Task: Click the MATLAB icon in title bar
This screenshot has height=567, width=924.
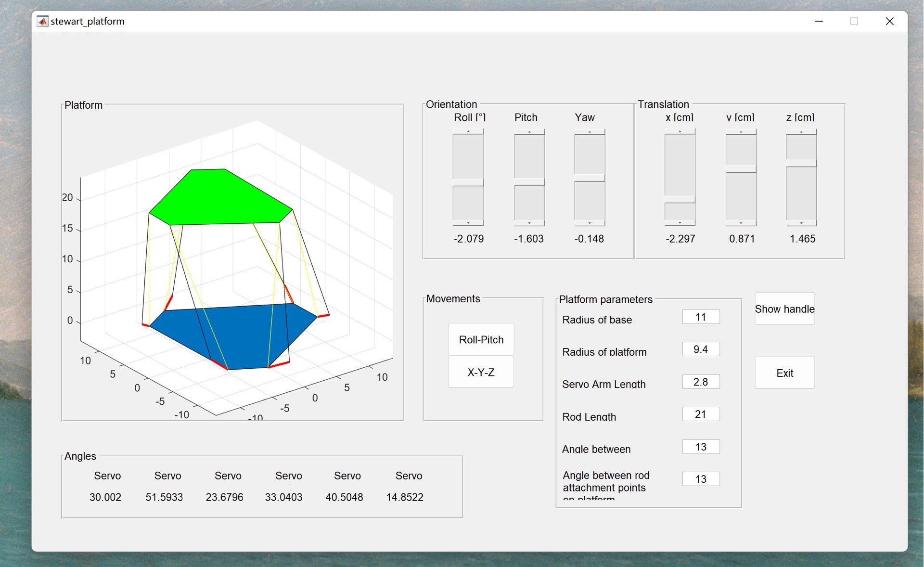Action: [43, 21]
